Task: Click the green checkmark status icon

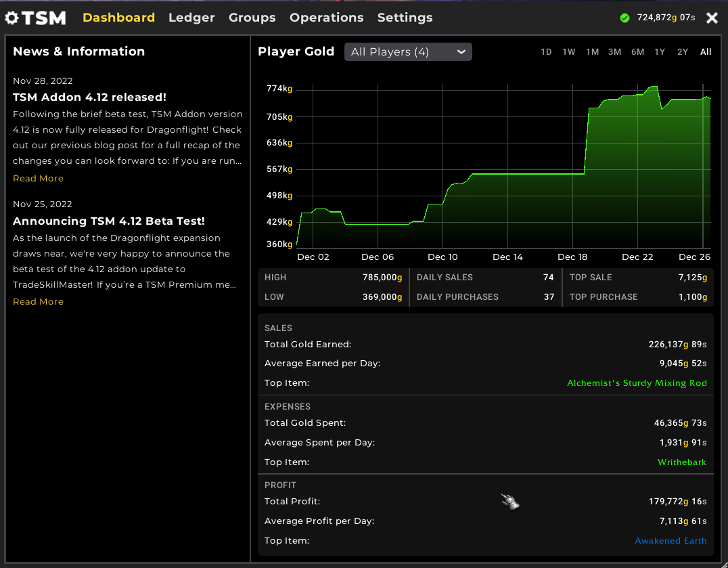Action: click(x=625, y=18)
